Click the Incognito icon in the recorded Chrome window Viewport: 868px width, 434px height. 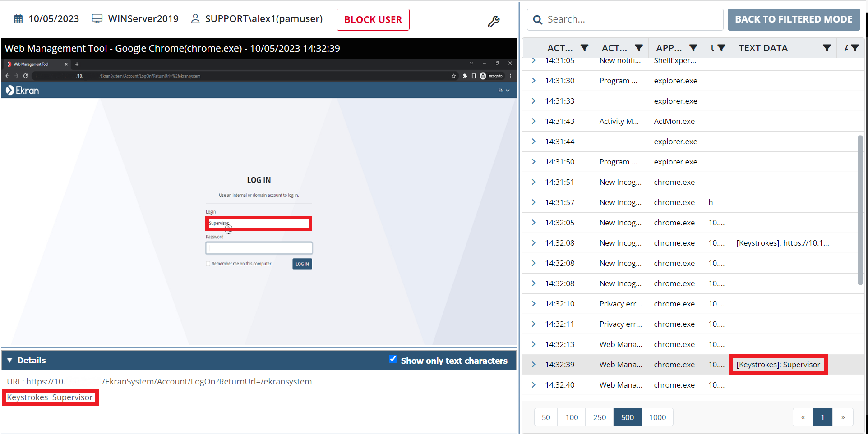point(483,76)
